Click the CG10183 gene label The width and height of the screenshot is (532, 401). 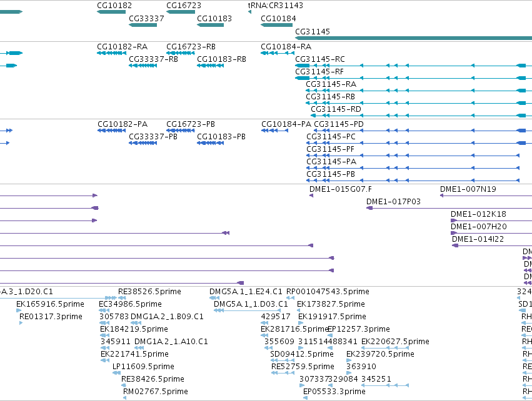pyautogui.click(x=214, y=19)
